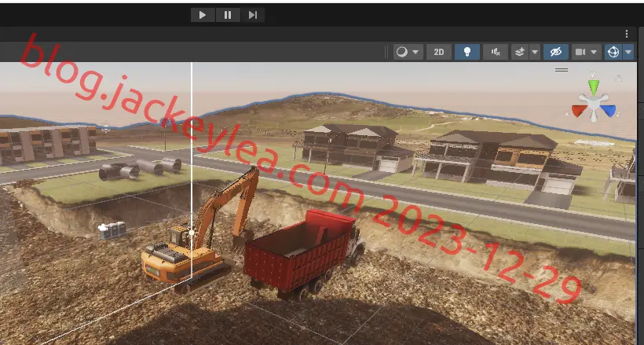Expand the scene effects dropdown arrow

point(535,52)
